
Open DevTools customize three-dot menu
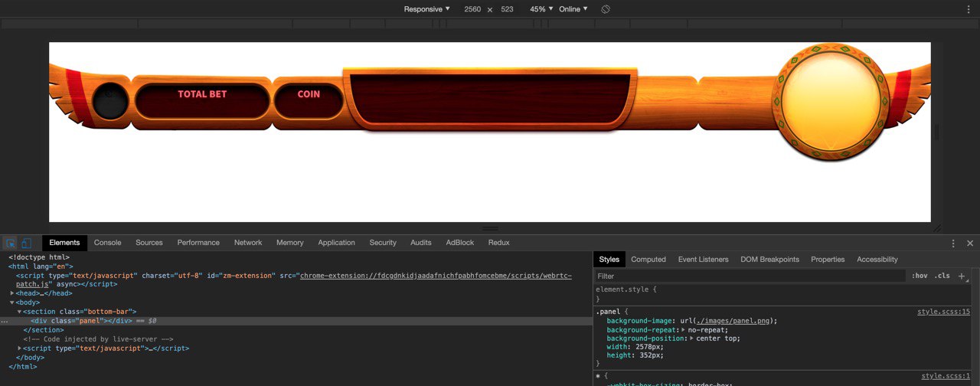point(953,243)
